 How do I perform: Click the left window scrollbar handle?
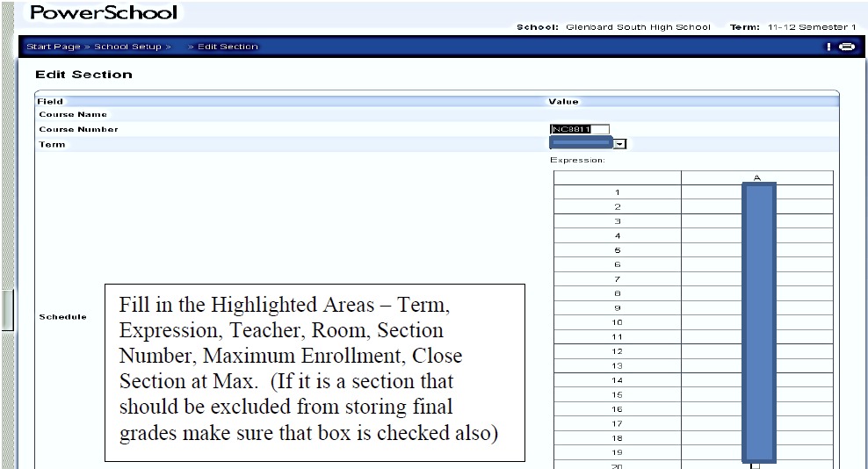click(8, 309)
